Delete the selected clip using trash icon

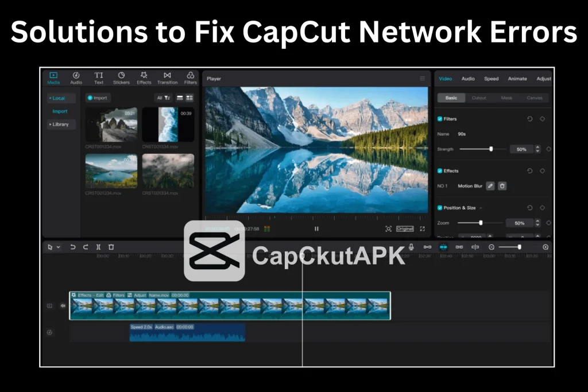pos(111,247)
